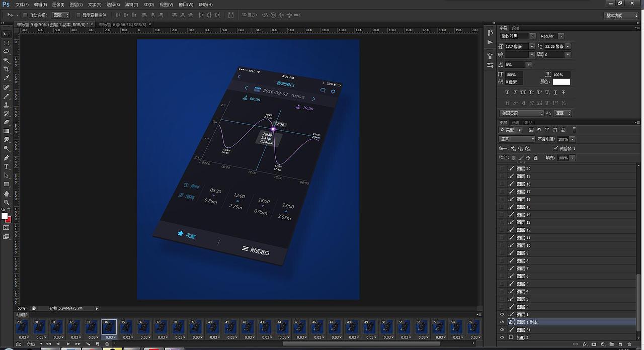
Task: Play the timeline animation
Action: 68,344
